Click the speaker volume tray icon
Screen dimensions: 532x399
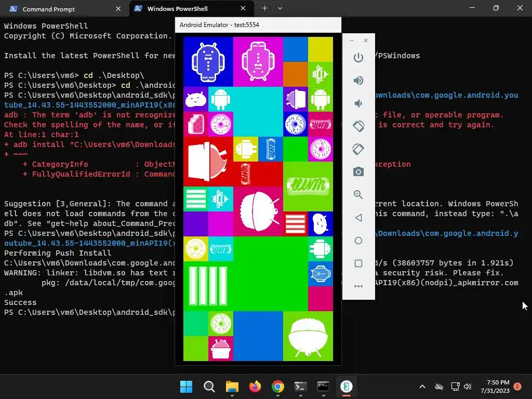pyautogui.click(x=468, y=387)
